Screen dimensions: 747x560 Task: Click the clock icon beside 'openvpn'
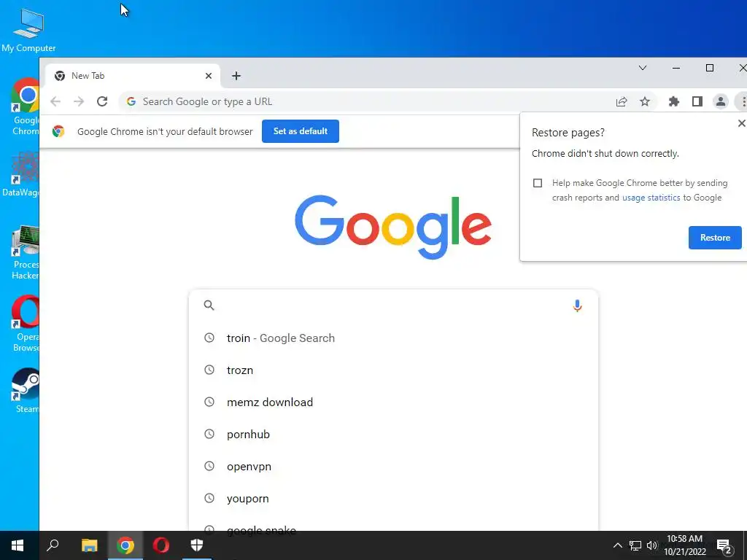209,466
